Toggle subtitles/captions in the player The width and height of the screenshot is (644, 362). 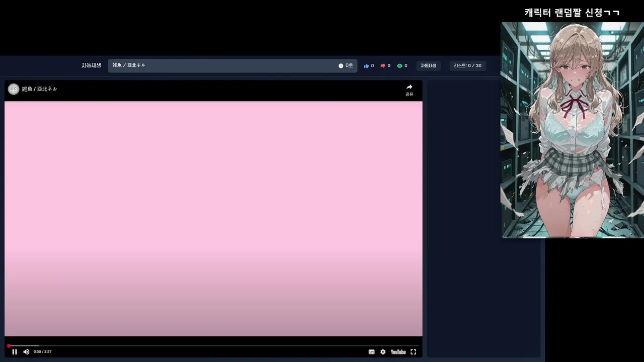pyautogui.click(x=371, y=352)
